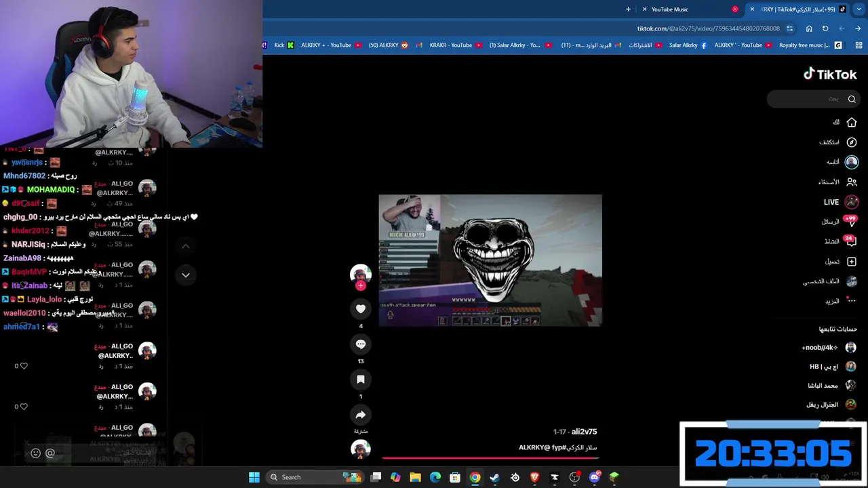
Task: Open Task View on taskbar
Action: (376, 477)
